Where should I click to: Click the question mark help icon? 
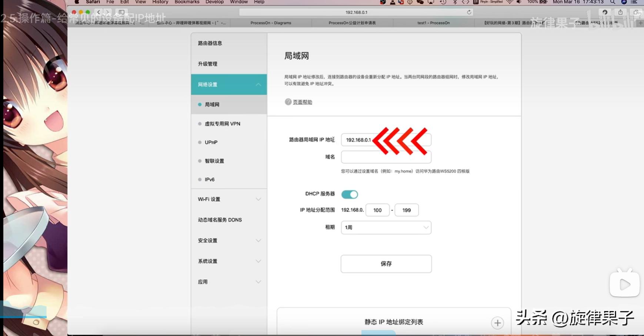click(288, 102)
